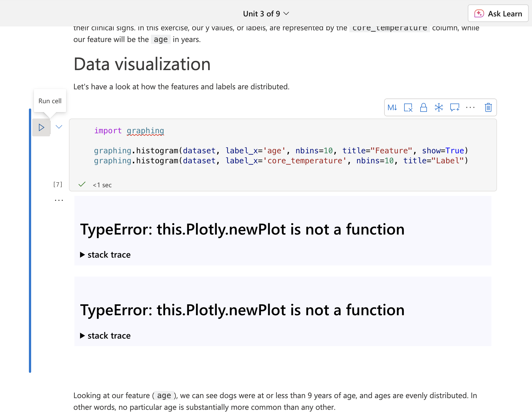Toggle the cell lock
Image resolution: width=532 pixels, height=419 pixels.
point(423,107)
